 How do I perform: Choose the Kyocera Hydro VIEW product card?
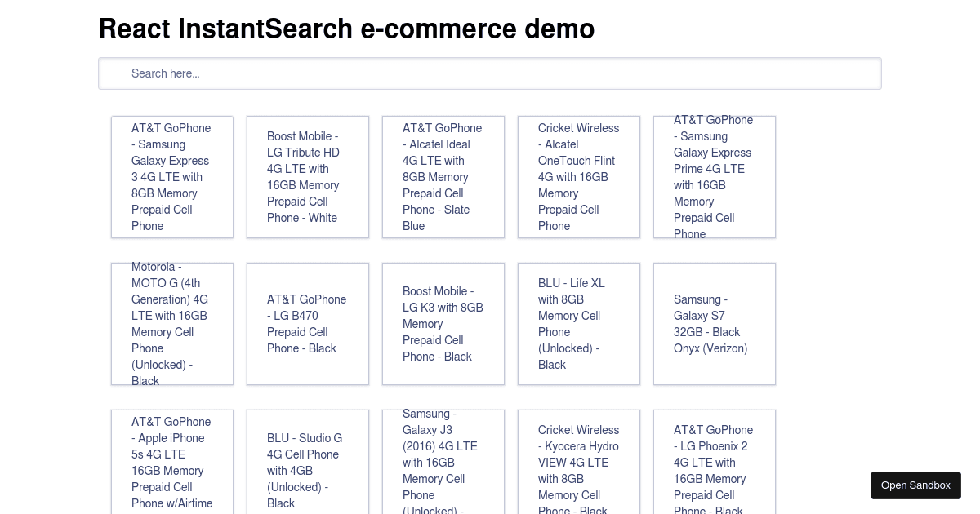pyautogui.click(x=579, y=463)
